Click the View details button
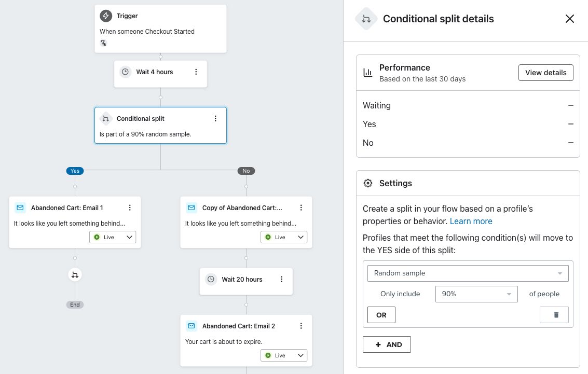The height and width of the screenshot is (374, 588). pos(545,73)
